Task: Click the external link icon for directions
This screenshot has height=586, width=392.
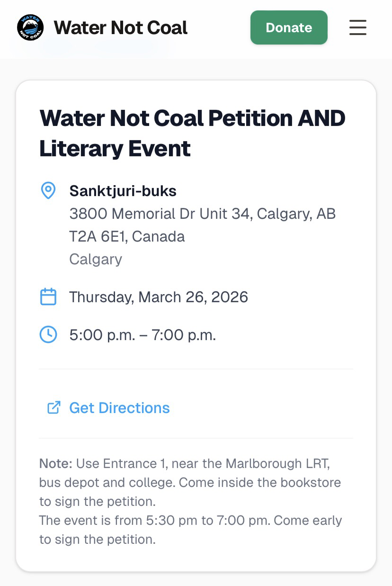Action: point(53,408)
